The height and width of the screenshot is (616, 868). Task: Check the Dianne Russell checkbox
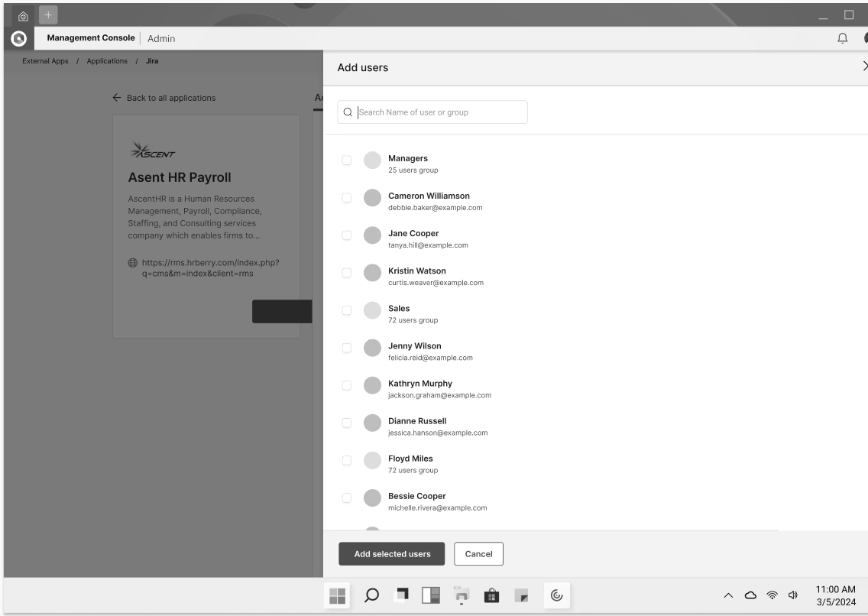tap(347, 423)
